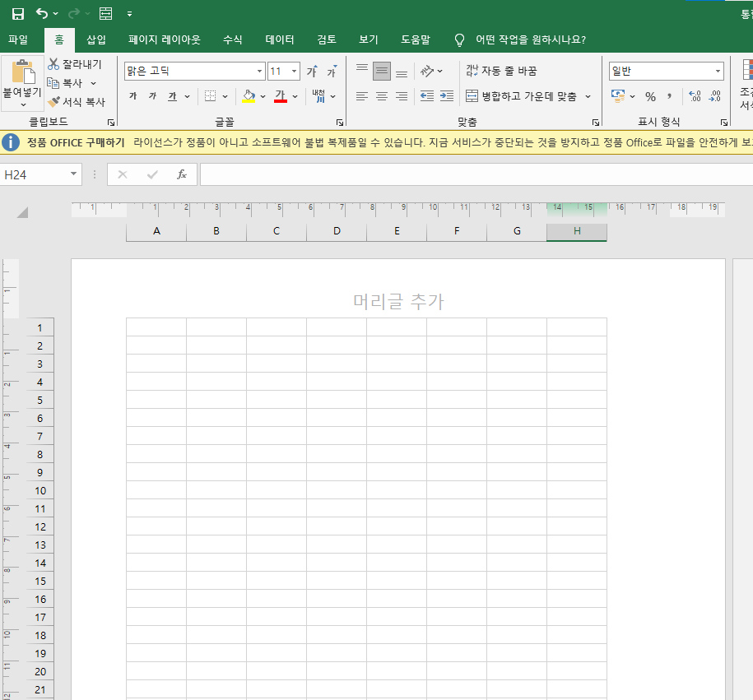This screenshot has width=753, height=700.
Task: Toggle bold 가 formatting
Action: (133, 96)
